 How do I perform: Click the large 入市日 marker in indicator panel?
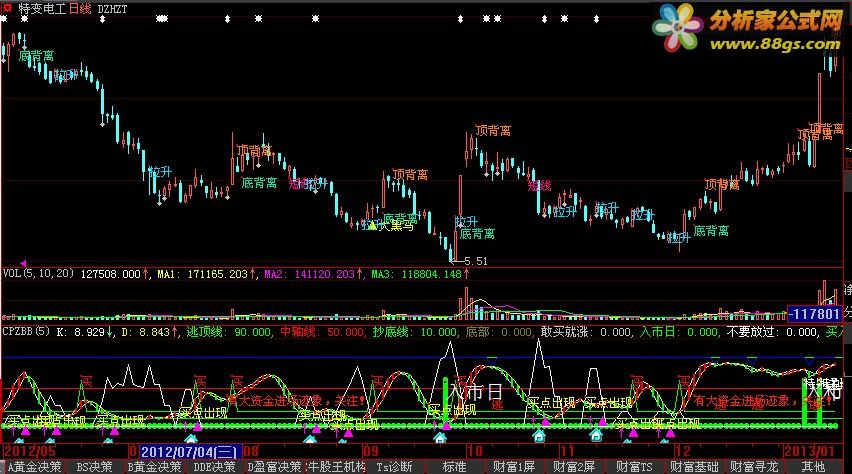474,391
